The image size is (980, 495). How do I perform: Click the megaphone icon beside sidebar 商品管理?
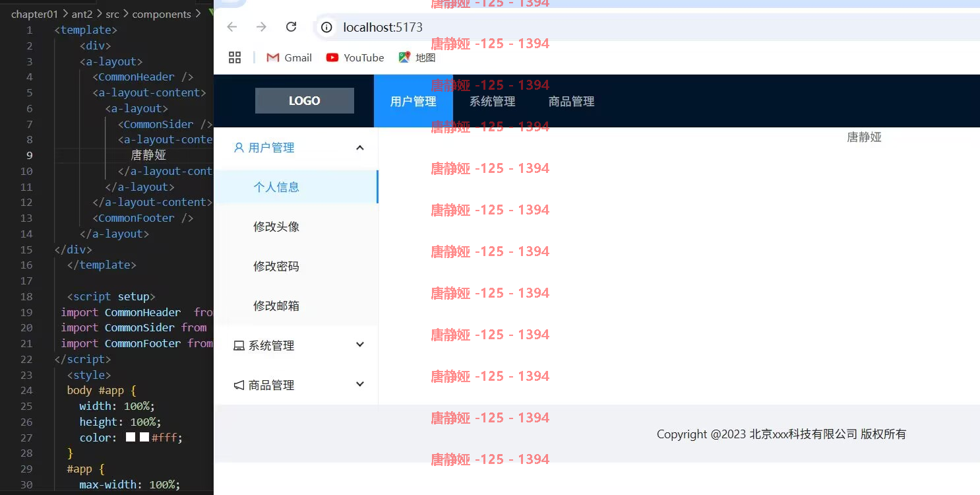(x=239, y=385)
